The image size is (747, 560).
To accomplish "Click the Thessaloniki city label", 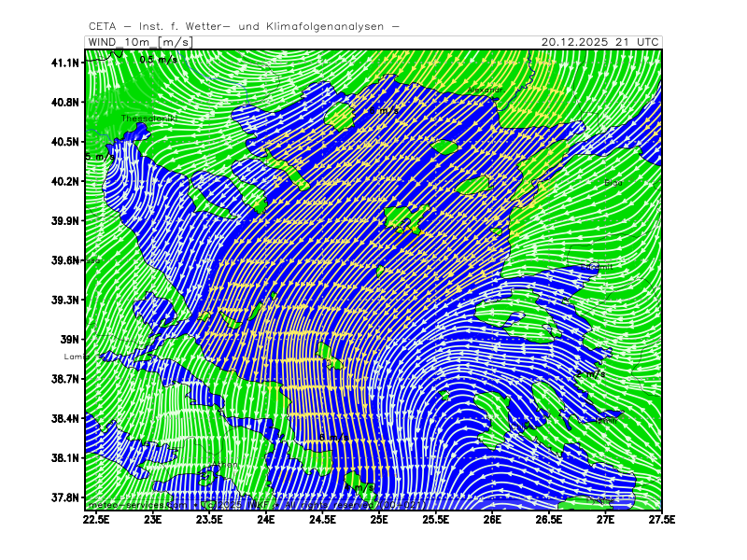I will [148, 119].
